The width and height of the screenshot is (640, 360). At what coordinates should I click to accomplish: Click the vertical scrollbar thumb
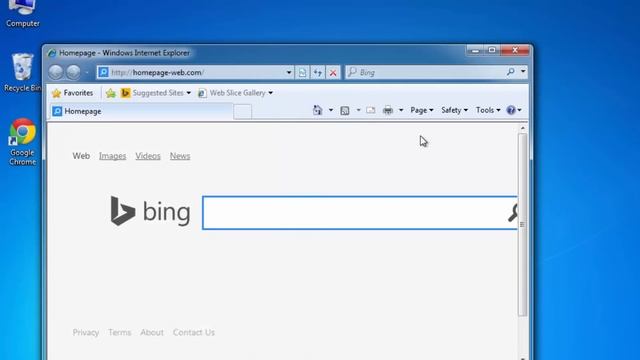click(x=522, y=224)
